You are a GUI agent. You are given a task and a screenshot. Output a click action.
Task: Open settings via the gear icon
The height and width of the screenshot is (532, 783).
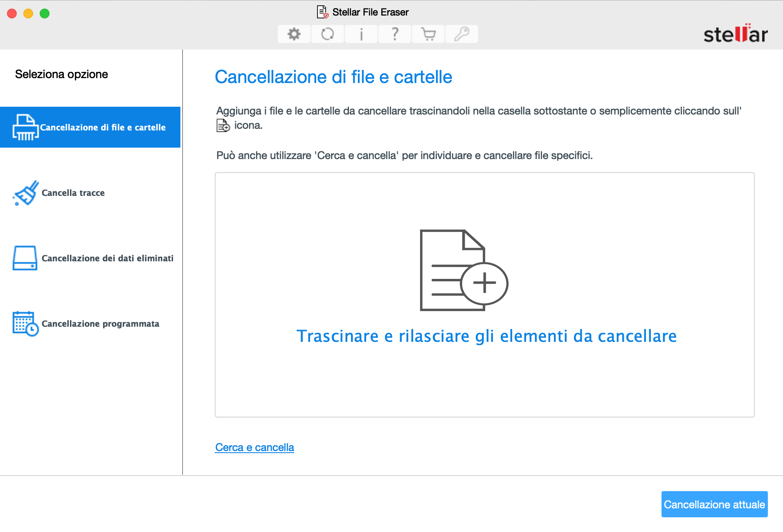(294, 34)
